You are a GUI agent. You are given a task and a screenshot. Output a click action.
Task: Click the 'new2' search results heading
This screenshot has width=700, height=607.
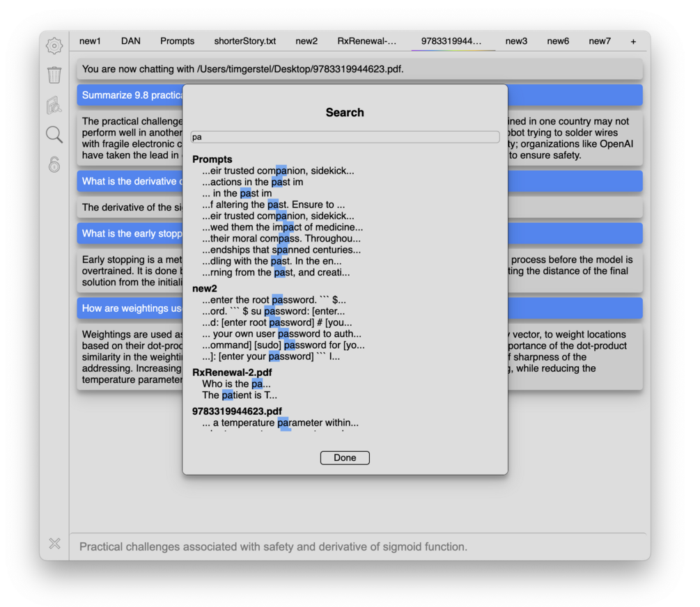205,289
